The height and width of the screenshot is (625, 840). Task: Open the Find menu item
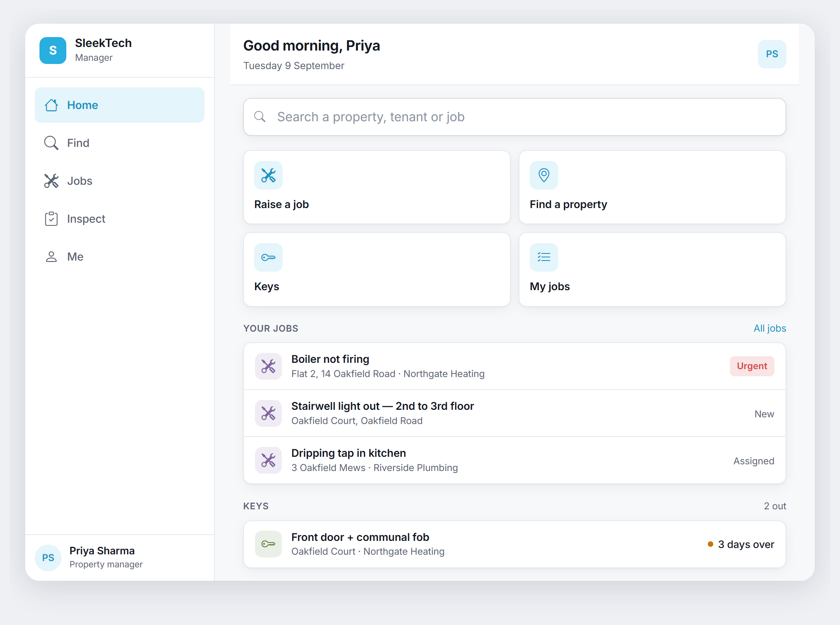click(120, 143)
